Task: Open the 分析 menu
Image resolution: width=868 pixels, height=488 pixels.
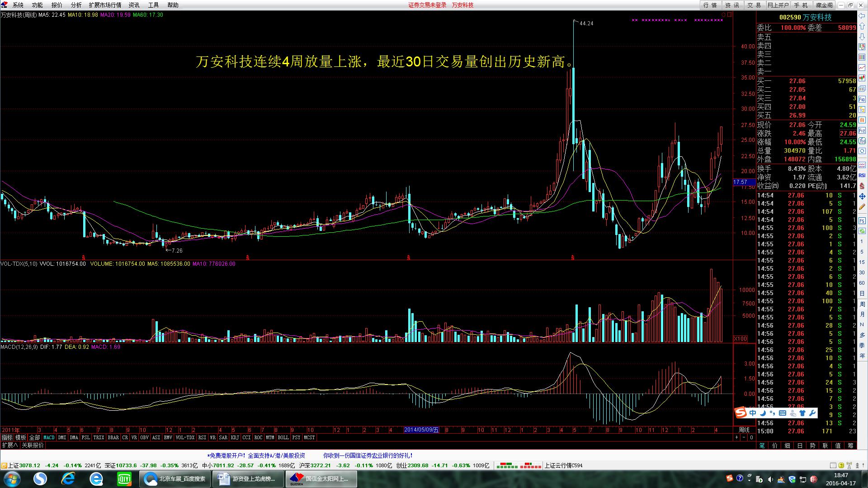Action: [76, 5]
